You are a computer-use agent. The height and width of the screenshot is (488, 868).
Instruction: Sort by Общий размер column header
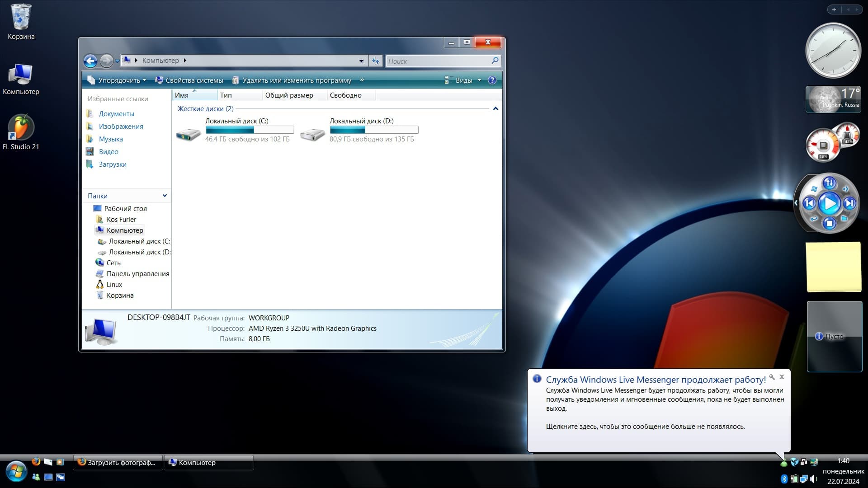pos(294,95)
